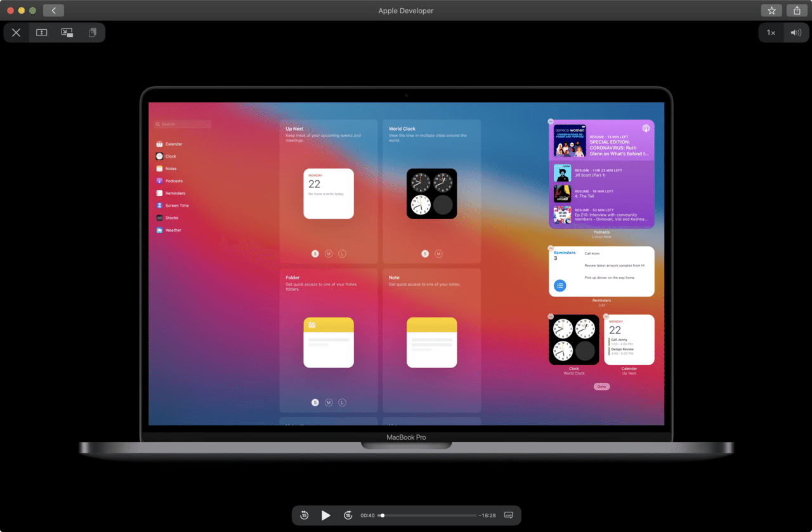Activate picture-in-picture from the top toolbar
The height and width of the screenshot is (532, 812).
(x=67, y=32)
